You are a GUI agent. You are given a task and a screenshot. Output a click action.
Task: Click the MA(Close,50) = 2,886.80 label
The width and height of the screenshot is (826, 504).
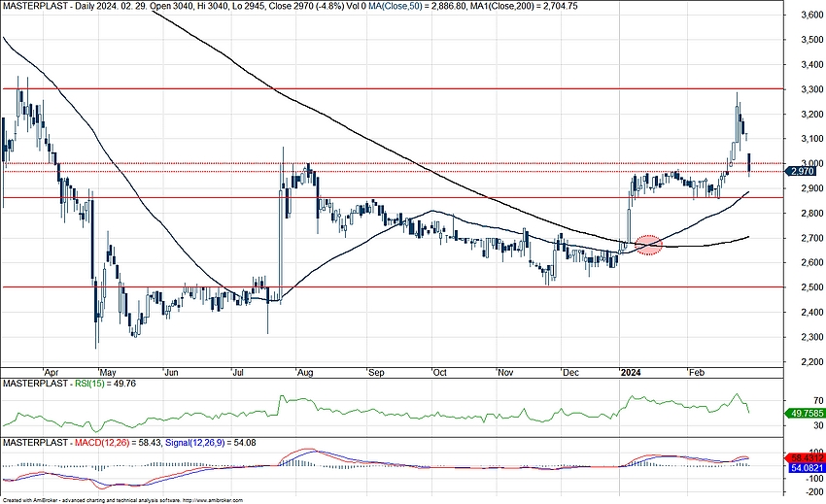416,6
